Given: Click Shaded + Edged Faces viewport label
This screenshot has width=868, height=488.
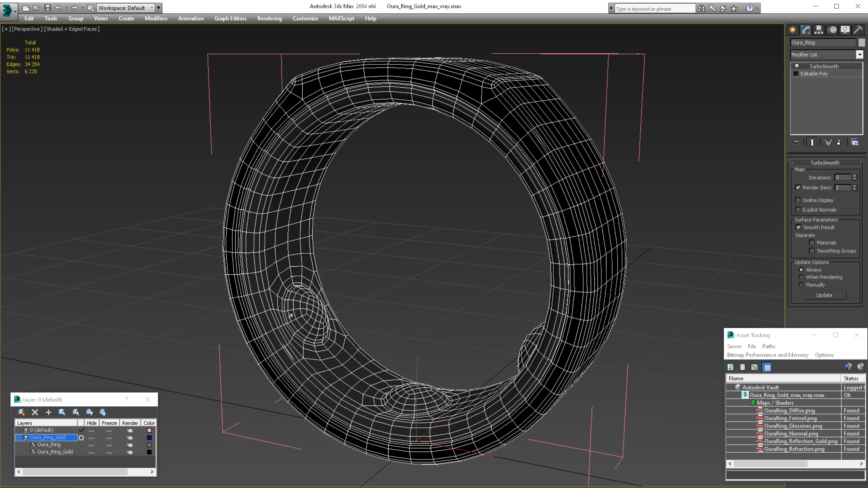Looking at the screenshot, I should (x=71, y=29).
